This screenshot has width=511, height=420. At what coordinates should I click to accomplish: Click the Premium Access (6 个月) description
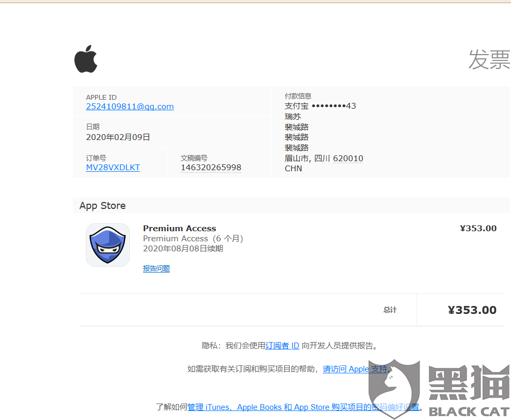[x=193, y=238]
